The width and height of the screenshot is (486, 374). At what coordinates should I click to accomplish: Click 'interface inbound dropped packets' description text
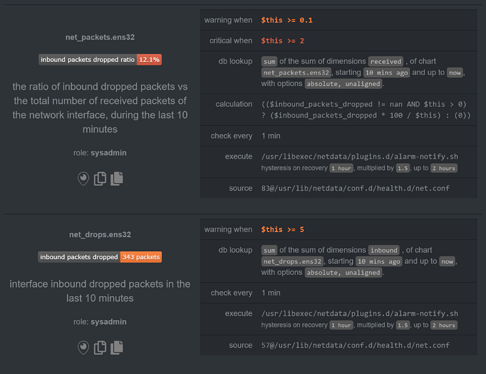(100, 291)
